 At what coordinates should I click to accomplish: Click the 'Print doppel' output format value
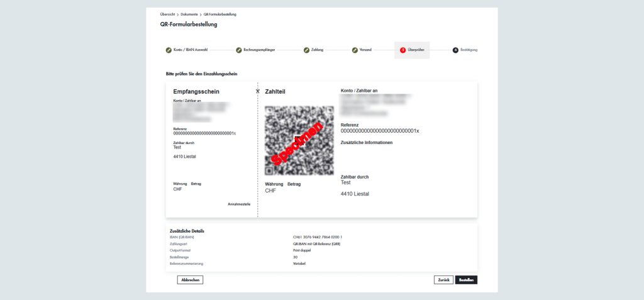tap(302, 250)
